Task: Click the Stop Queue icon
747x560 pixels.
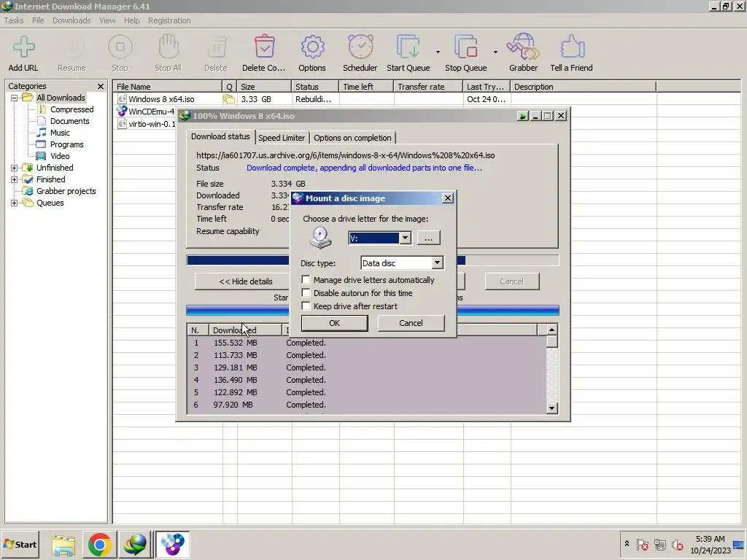Action: pos(466,47)
